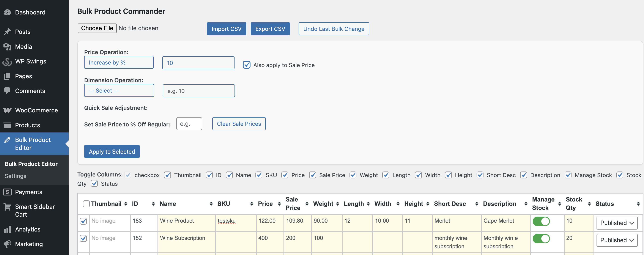Click Undo Last Bulk Change
The image size is (644, 255).
[334, 29]
